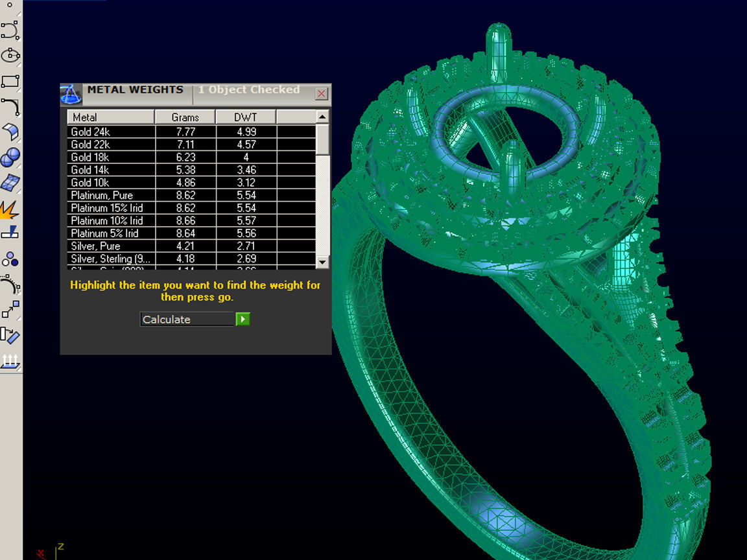Image resolution: width=747 pixels, height=560 pixels.
Task: Click the DWT column header
Action: [246, 117]
